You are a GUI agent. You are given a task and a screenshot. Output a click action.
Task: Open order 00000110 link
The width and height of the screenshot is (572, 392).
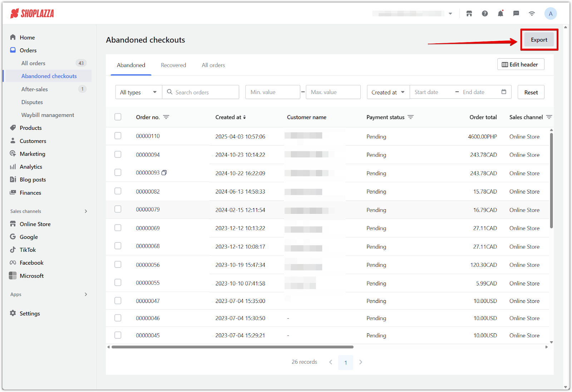point(148,136)
